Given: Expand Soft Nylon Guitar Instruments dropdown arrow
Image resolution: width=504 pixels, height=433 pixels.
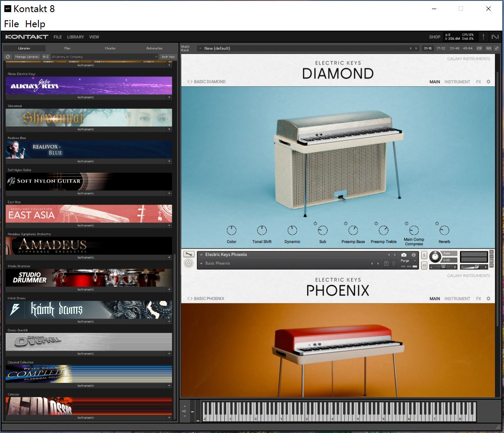Looking at the screenshot, I should (x=169, y=193).
